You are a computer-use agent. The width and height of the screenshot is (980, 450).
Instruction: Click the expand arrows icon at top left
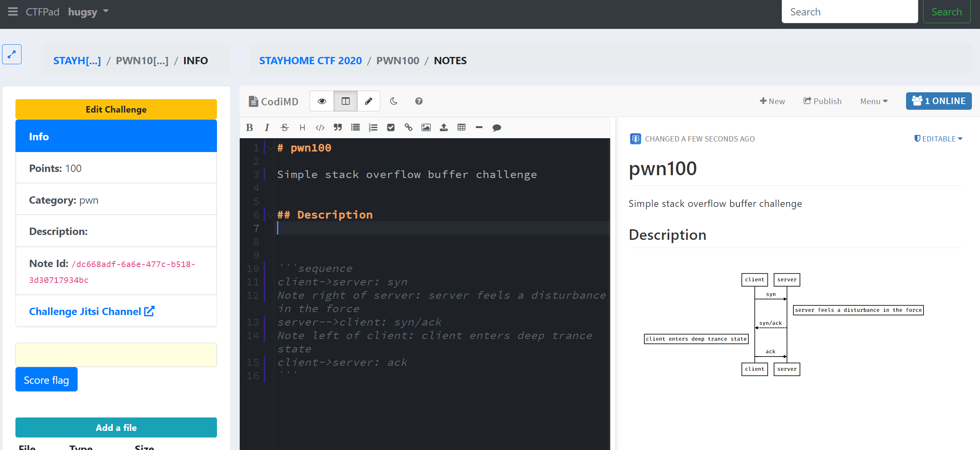[x=12, y=54]
